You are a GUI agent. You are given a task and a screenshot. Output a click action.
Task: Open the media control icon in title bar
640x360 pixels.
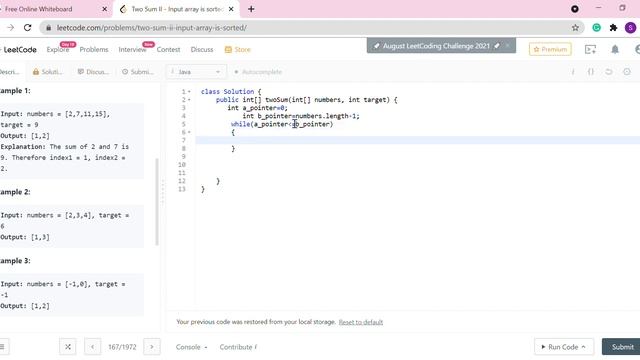pos(575,9)
